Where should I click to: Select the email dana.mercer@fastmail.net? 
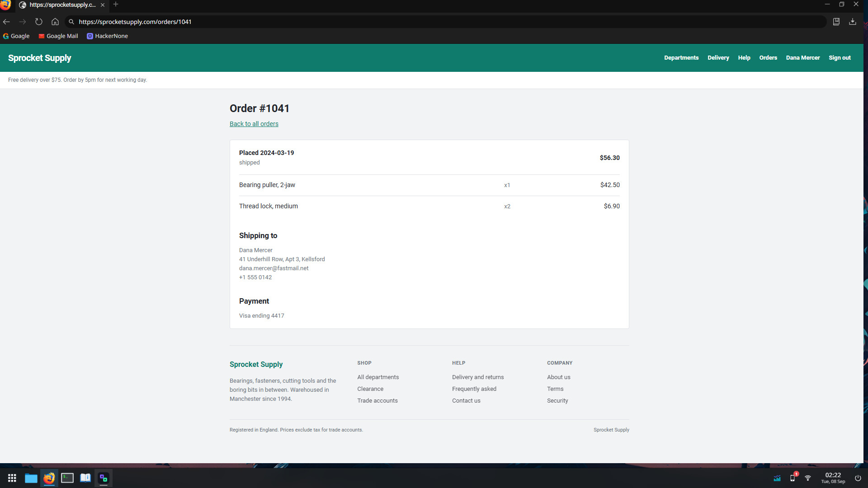[274, 268]
